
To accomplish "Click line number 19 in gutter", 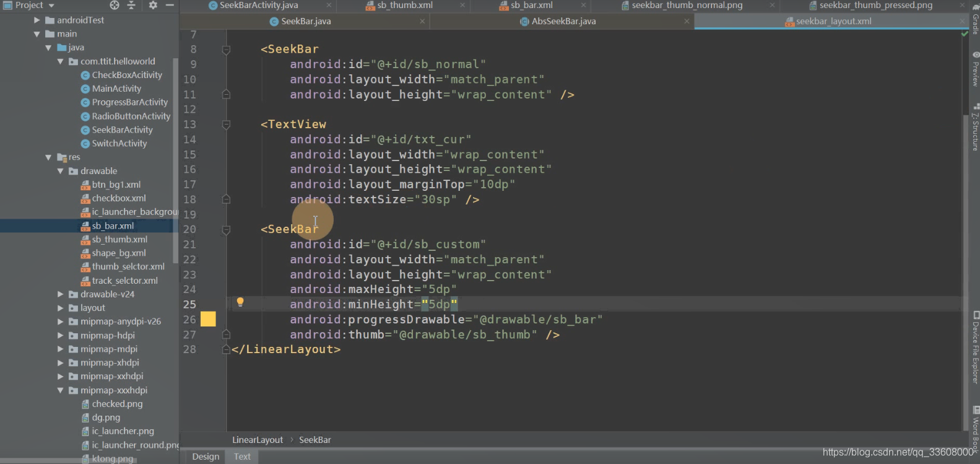I will (x=190, y=214).
